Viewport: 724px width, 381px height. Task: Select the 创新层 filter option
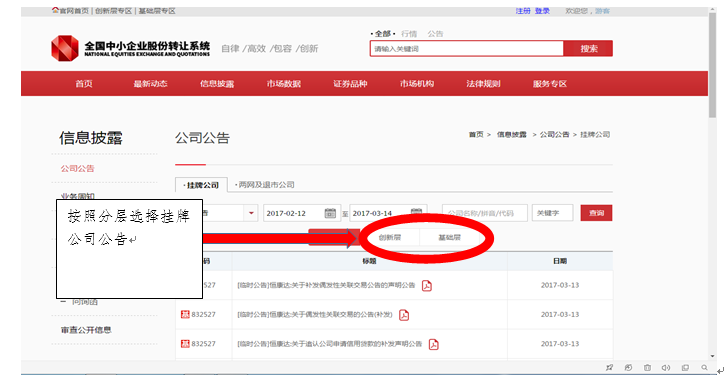(390, 237)
